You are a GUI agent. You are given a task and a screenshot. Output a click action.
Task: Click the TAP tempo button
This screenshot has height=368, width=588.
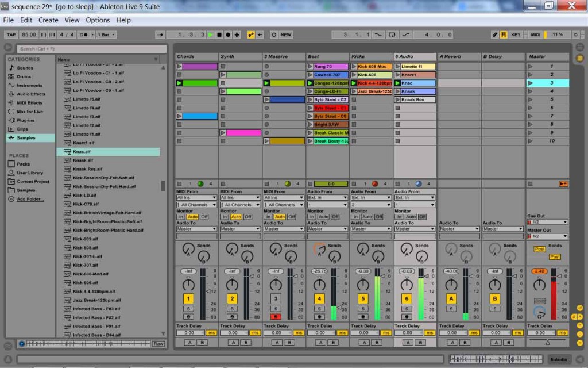(11, 34)
